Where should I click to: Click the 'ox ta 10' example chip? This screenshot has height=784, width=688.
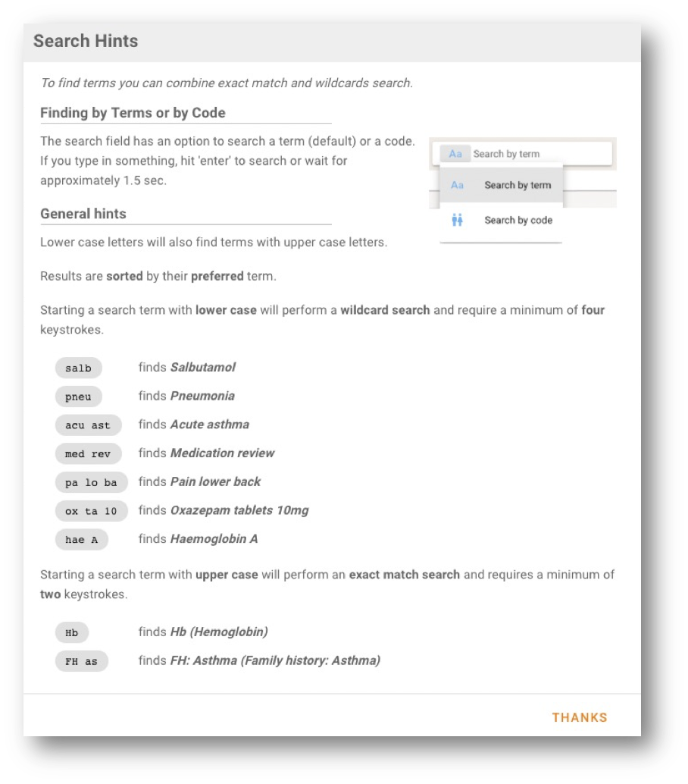(91, 511)
